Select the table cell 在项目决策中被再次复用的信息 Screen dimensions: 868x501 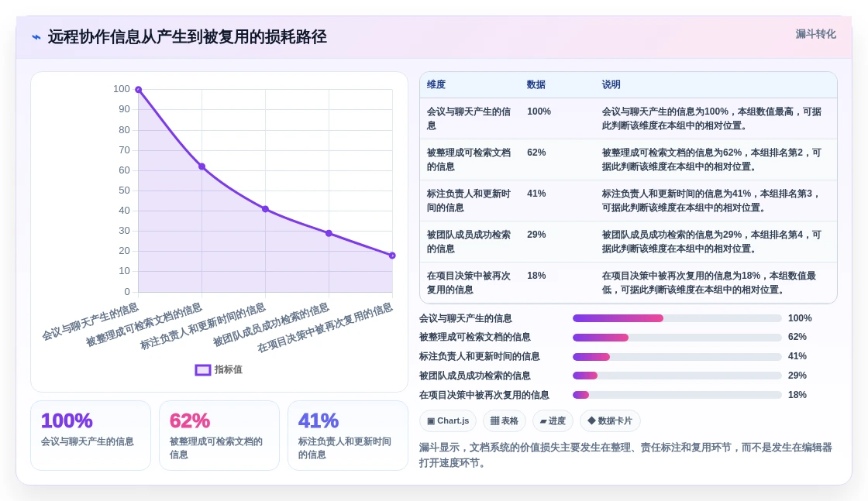click(469, 282)
